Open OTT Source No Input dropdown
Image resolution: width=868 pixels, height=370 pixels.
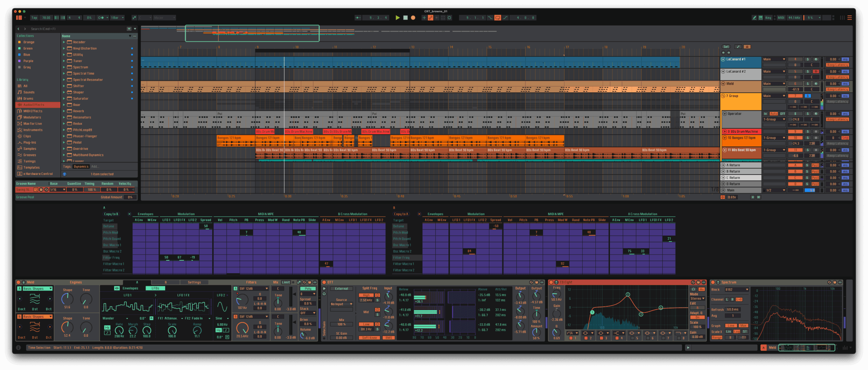341,304
